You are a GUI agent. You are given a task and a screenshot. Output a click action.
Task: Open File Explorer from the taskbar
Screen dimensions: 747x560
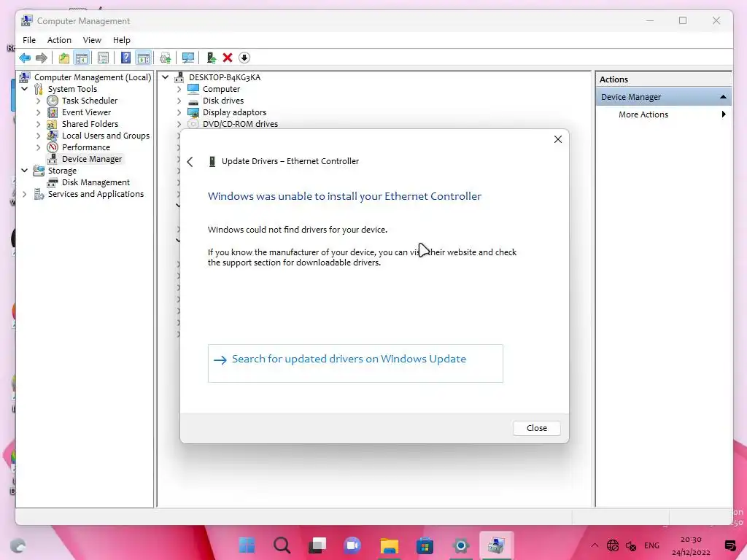click(389, 545)
